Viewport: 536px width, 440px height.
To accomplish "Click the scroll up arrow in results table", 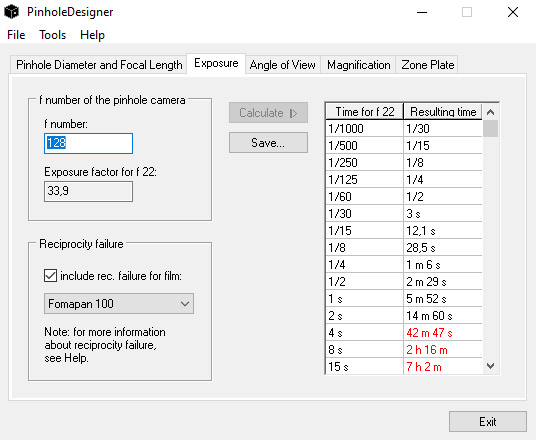I will [491, 112].
